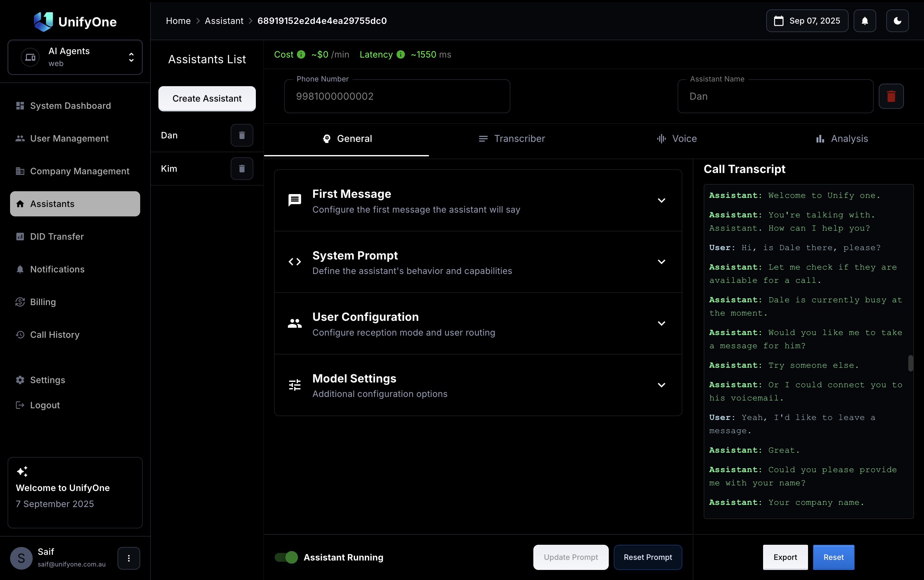Click the Update Prompt button
Screen dimensions: 924x580
point(571,557)
